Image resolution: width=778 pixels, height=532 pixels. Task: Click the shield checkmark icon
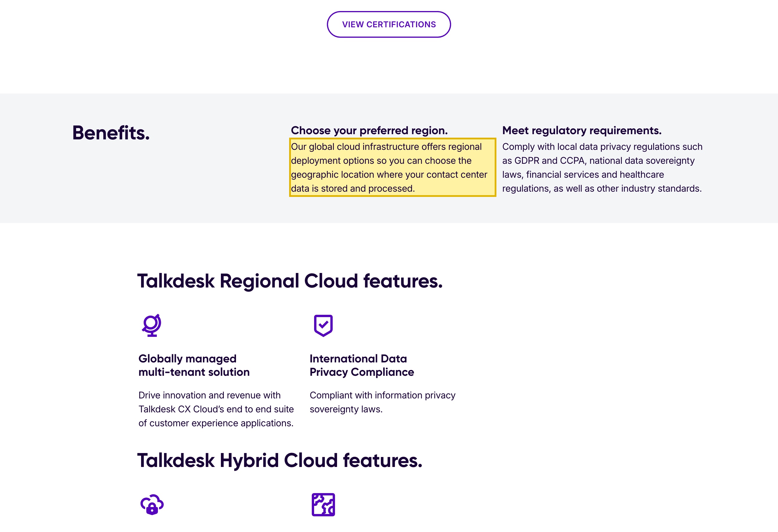[x=323, y=326]
